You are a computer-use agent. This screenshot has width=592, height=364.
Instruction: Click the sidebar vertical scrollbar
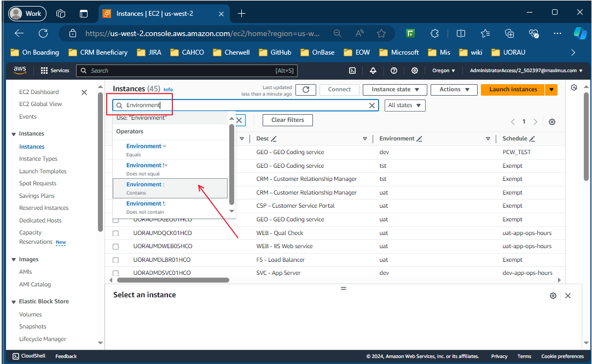(x=100, y=162)
